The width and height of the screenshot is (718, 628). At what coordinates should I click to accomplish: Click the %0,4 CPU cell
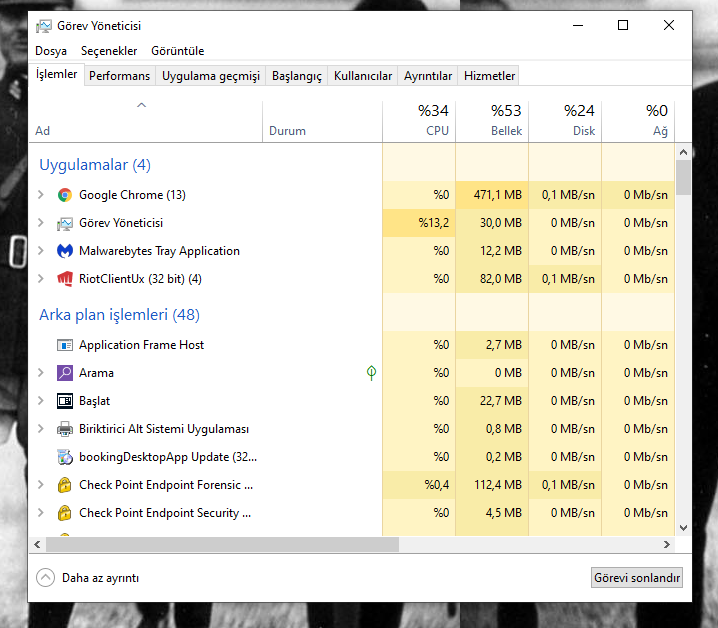(419, 485)
